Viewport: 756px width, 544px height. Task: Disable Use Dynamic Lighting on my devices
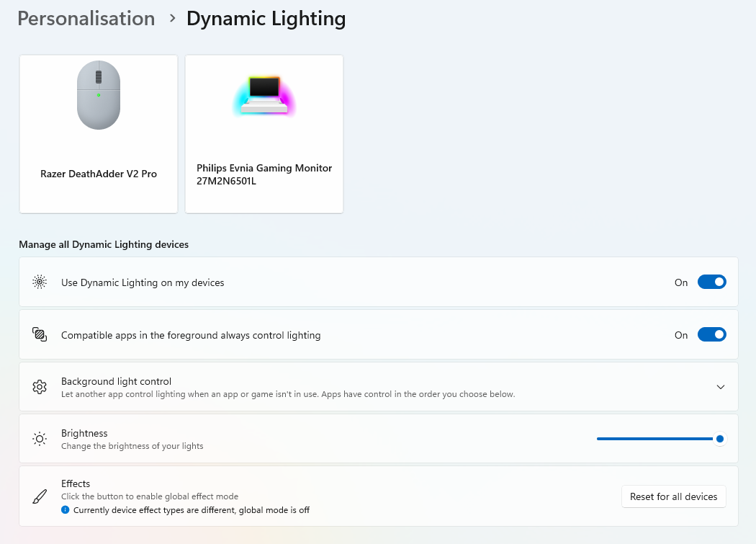point(711,282)
